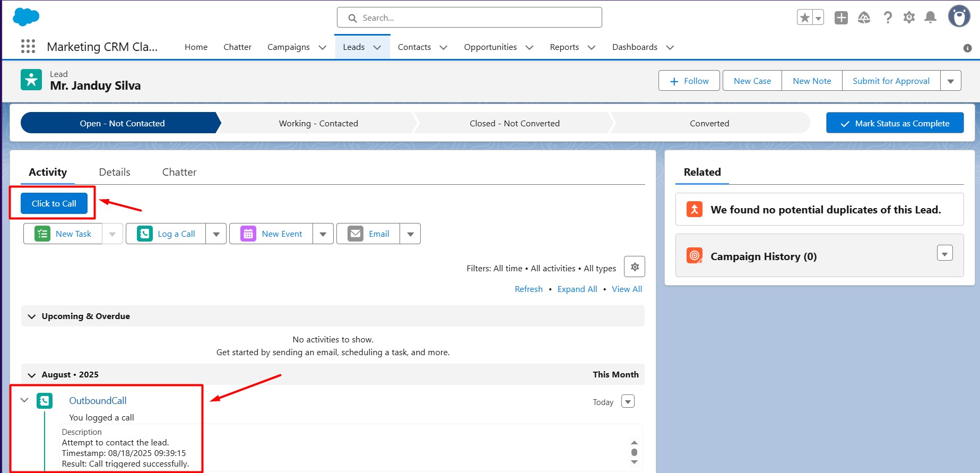980x473 pixels.
Task: Collapse the Upcoming & Overdue section
Action: [32, 316]
